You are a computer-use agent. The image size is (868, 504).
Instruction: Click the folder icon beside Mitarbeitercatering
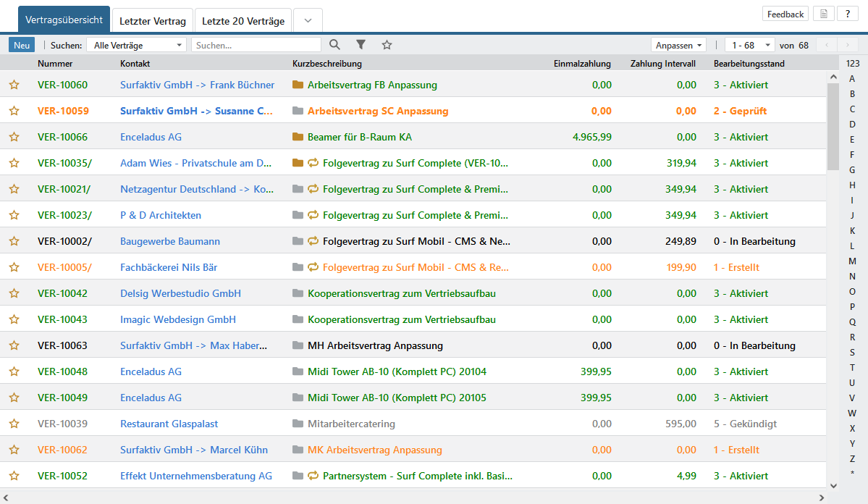coord(298,424)
